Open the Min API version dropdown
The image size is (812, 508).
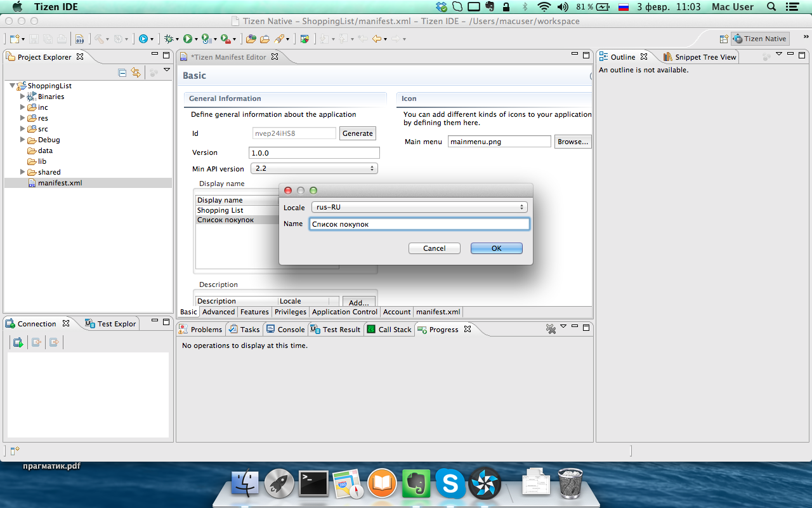point(314,168)
